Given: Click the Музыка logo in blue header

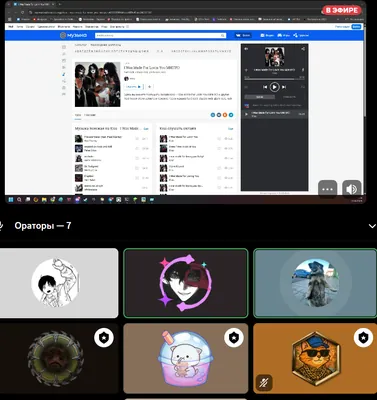Looking at the screenshot, I should tap(73, 35).
